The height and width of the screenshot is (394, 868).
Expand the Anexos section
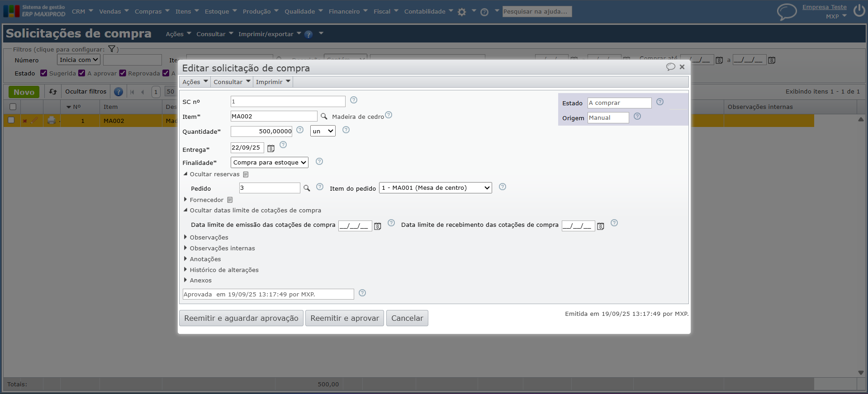(197, 280)
